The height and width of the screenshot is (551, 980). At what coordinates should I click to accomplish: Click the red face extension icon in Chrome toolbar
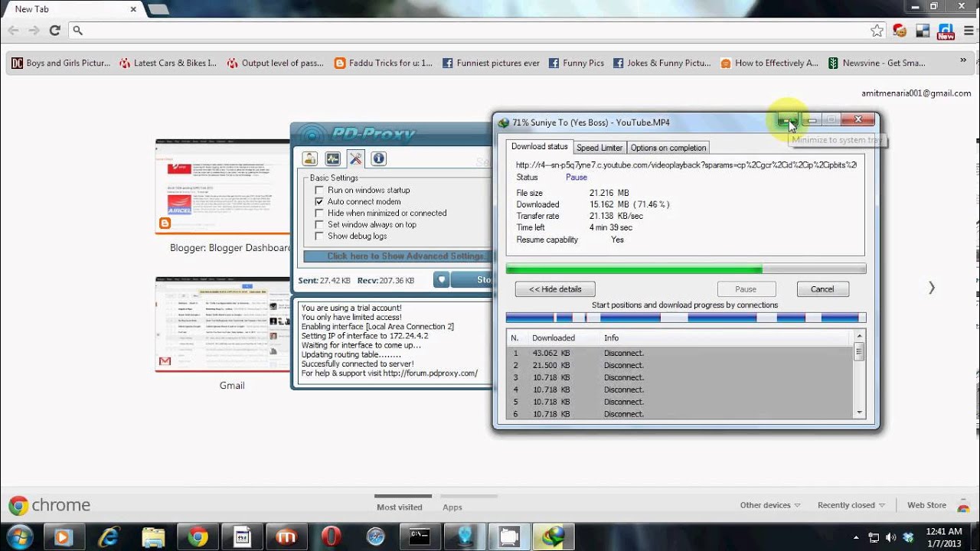click(x=900, y=31)
